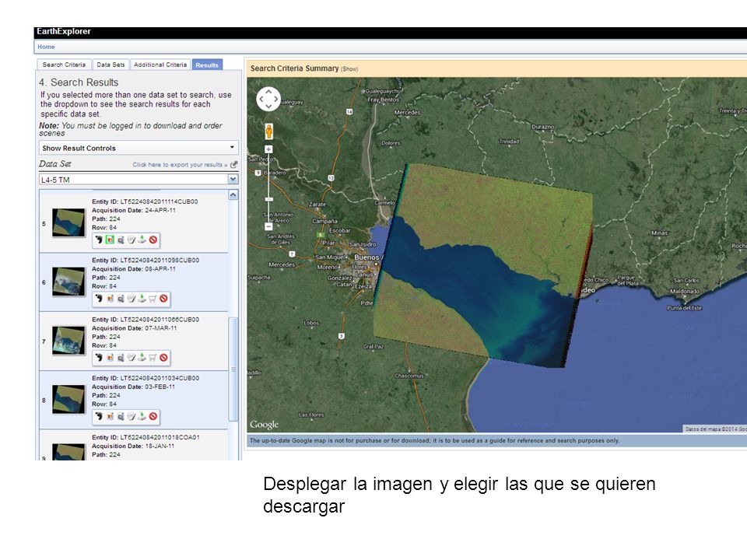Click the results list scrollbar thumb

[x=233, y=369]
